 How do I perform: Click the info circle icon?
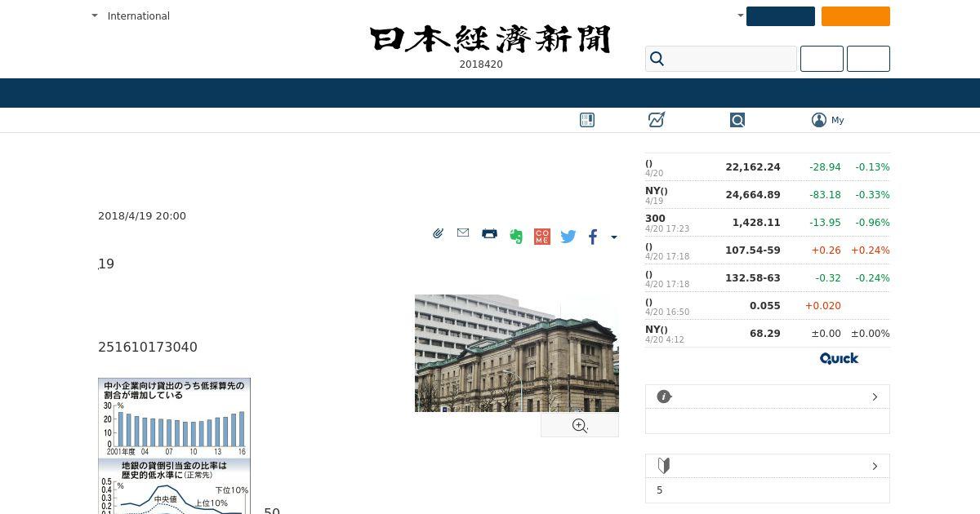click(664, 397)
